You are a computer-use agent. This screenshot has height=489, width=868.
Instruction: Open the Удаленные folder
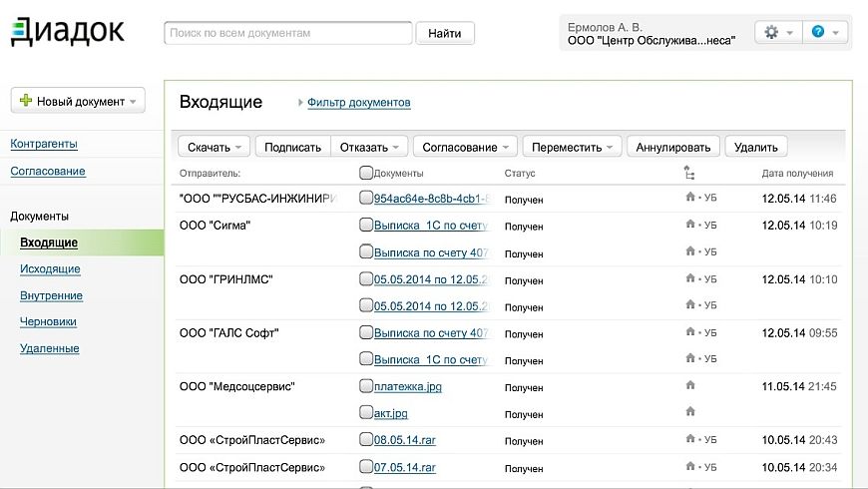click(x=49, y=348)
